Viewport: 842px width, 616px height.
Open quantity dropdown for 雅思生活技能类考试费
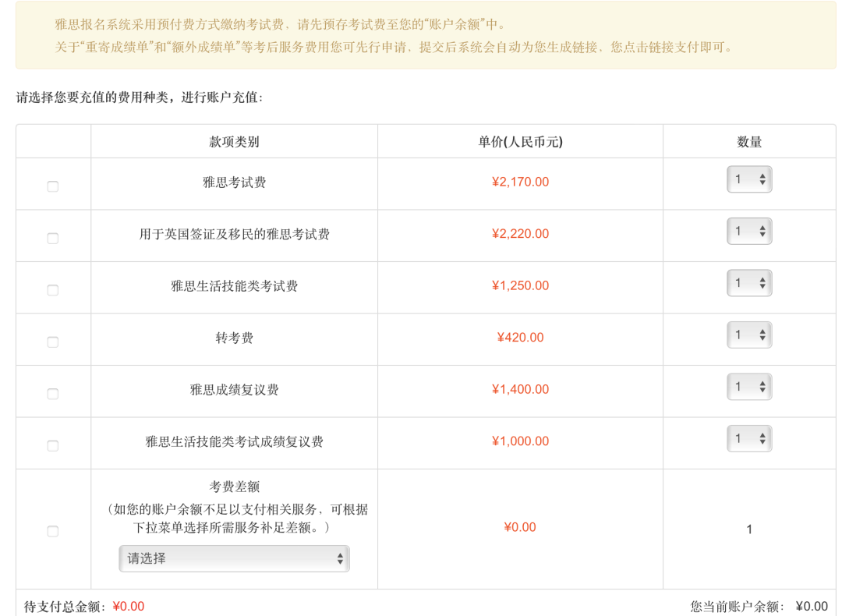tap(749, 283)
